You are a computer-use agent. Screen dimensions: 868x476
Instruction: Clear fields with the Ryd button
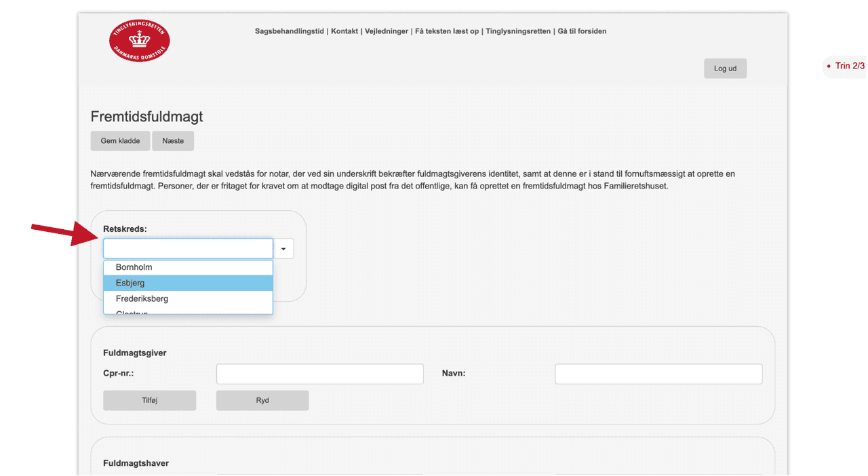pyautogui.click(x=262, y=400)
